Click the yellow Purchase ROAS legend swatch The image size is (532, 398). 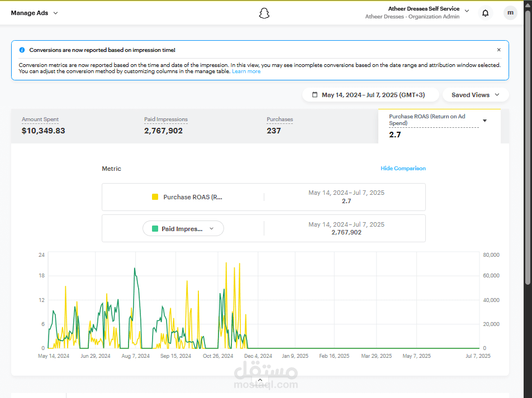point(155,197)
